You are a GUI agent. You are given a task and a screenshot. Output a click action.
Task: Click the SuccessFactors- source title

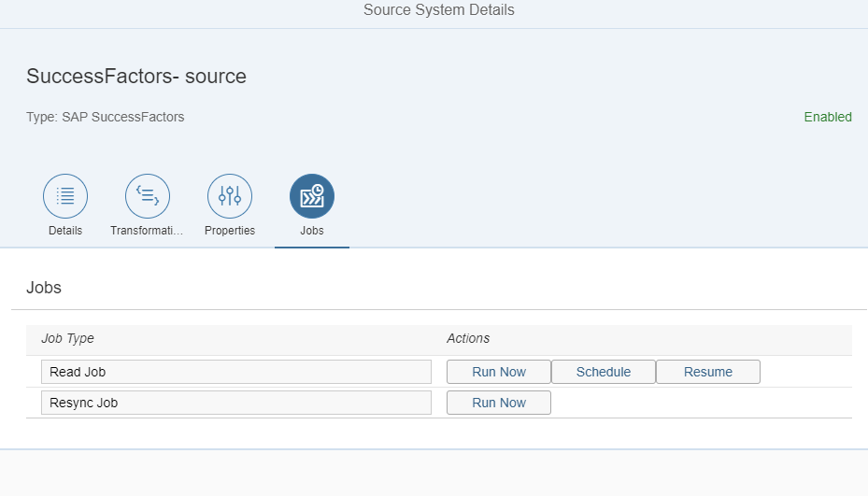[136, 76]
